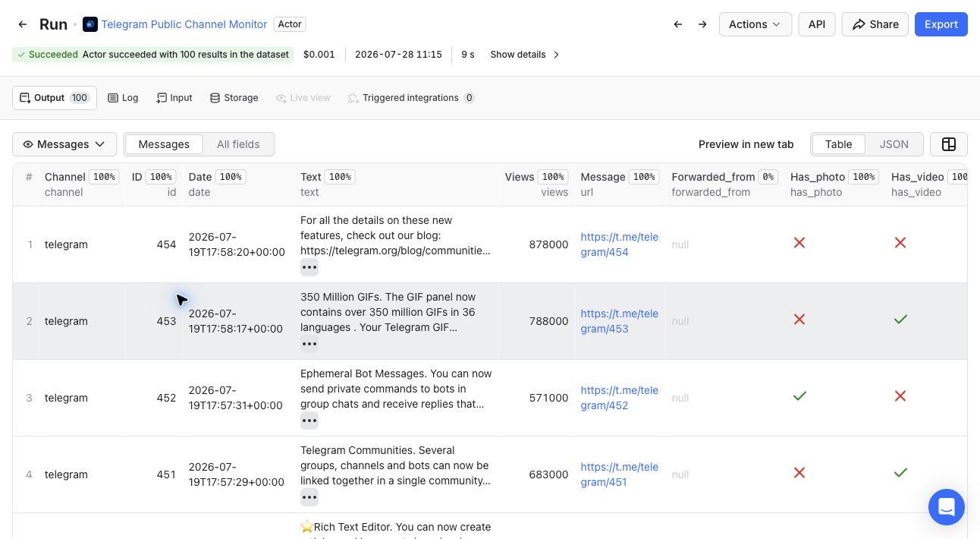Image resolution: width=980 pixels, height=539 pixels.
Task: Switch to Table view
Action: pos(838,144)
